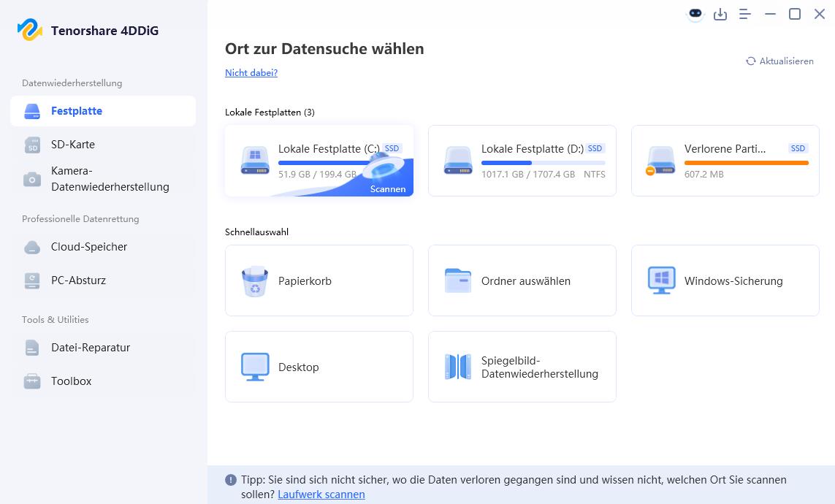Screen dimensions: 835x504
Task: Click the D: drive usage bar
Action: (x=544, y=163)
